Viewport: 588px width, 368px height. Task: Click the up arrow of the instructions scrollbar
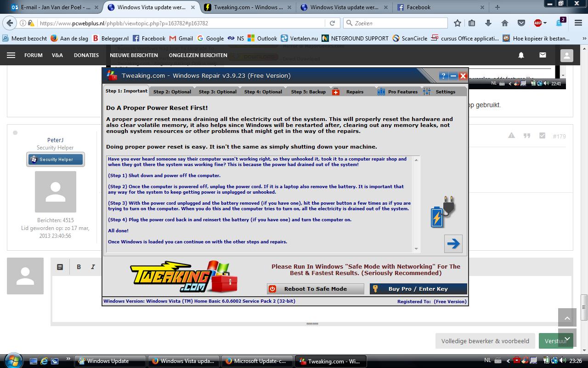click(416, 160)
